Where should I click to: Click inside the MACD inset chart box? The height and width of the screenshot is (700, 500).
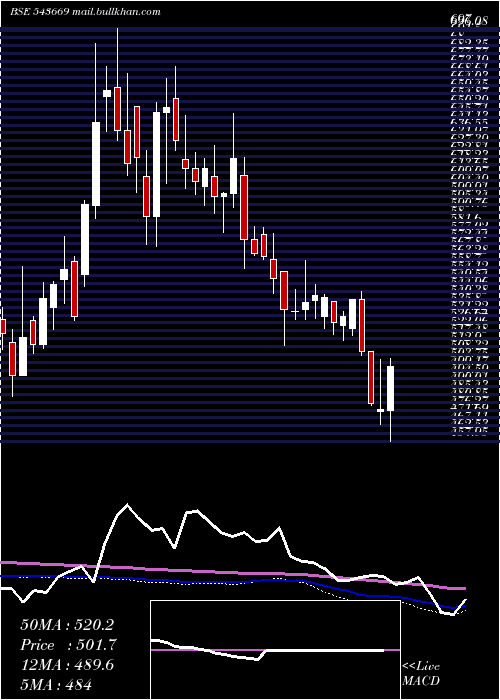pos(275,650)
